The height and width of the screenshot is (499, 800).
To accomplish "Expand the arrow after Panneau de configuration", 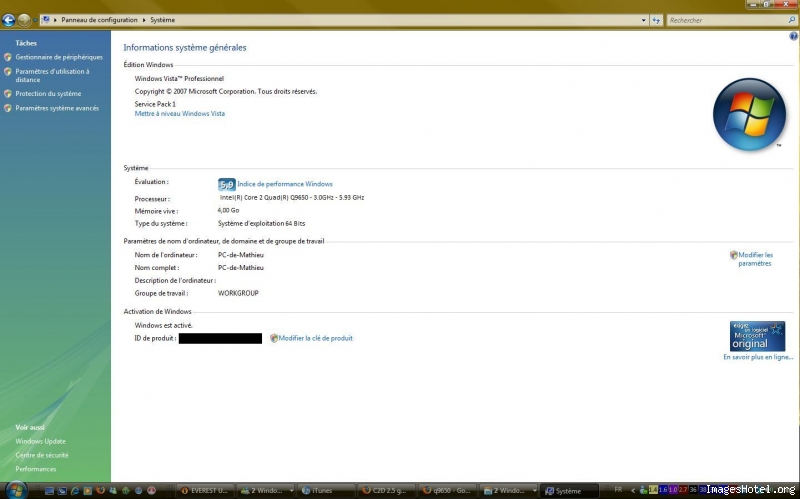I will pyautogui.click(x=141, y=20).
